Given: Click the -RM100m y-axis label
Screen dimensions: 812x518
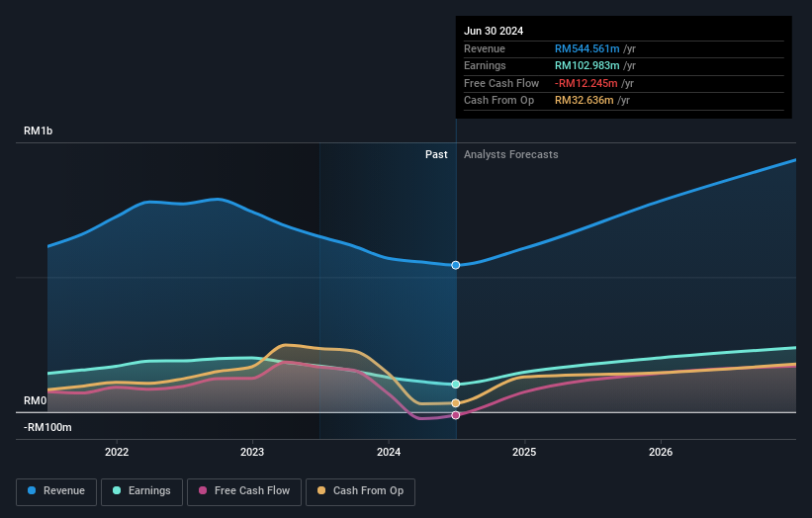Looking at the screenshot, I should click(x=47, y=427).
